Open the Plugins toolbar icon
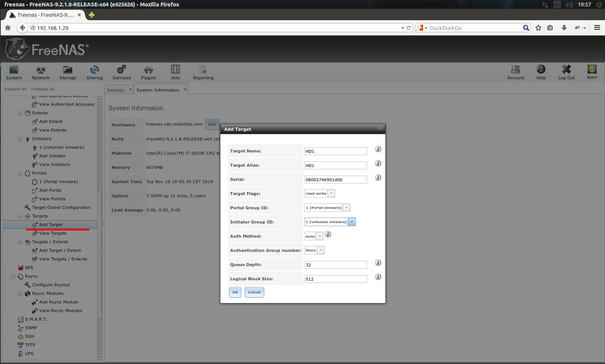Image resolution: width=605 pixels, height=364 pixels. [x=149, y=70]
